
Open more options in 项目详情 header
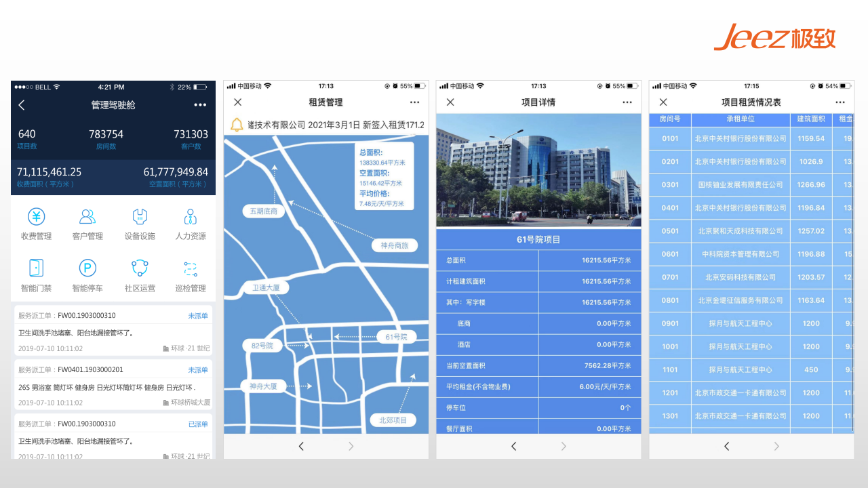[627, 102]
